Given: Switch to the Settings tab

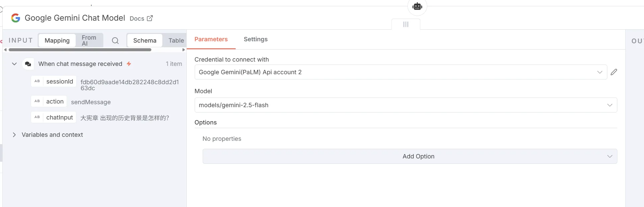Looking at the screenshot, I should point(256,39).
